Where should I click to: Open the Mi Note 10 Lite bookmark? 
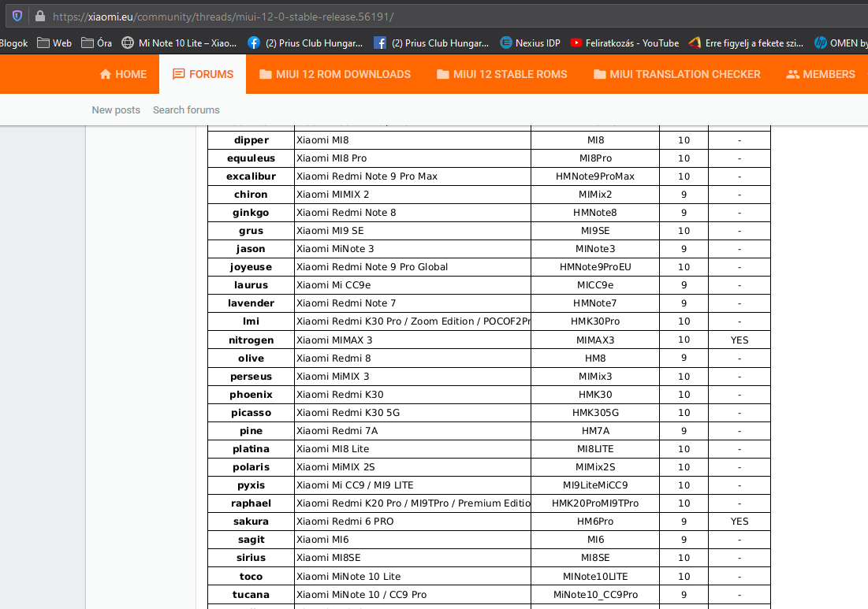point(180,43)
